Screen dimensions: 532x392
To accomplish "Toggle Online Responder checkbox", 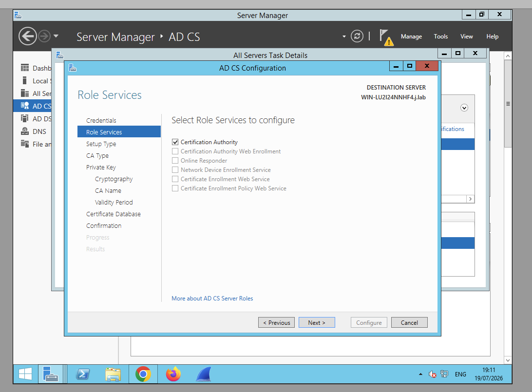I will tap(175, 160).
